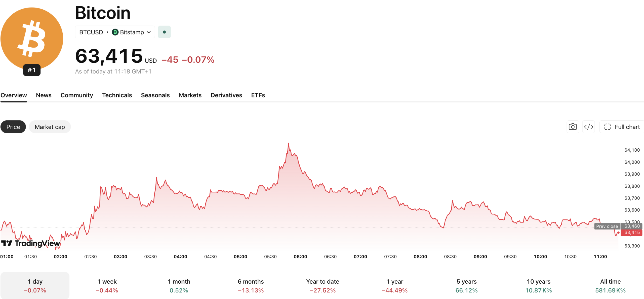
Task: Select the 1 month range
Action: [179, 286]
